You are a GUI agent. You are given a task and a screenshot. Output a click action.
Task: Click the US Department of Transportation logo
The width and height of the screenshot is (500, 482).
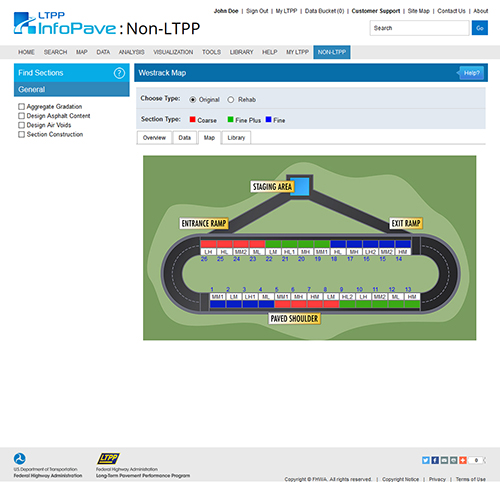tap(20, 459)
